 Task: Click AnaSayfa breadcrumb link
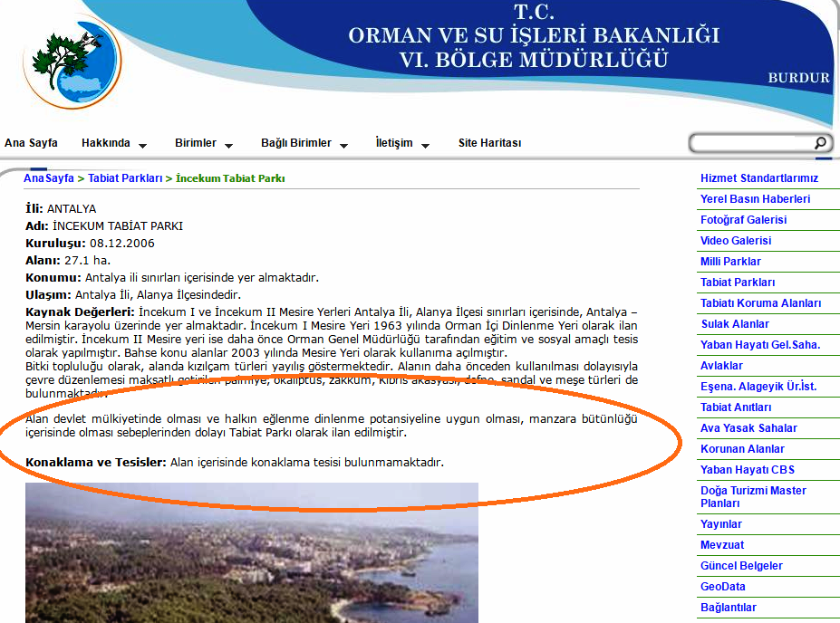pyautogui.click(x=49, y=178)
